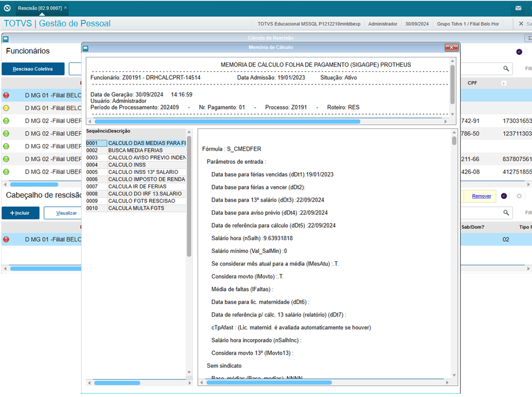
Task: Click the search magnifier in Cabeçalho de rescisão panel
Action: (506, 213)
